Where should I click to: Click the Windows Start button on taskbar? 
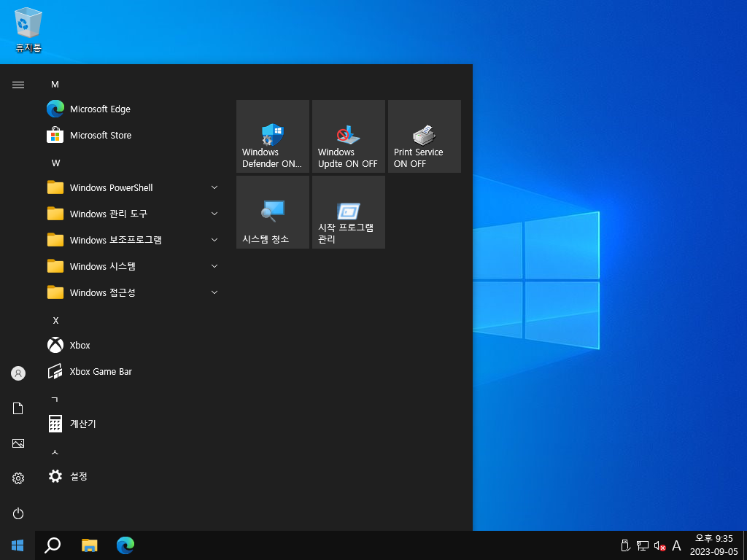coord(18,545)
